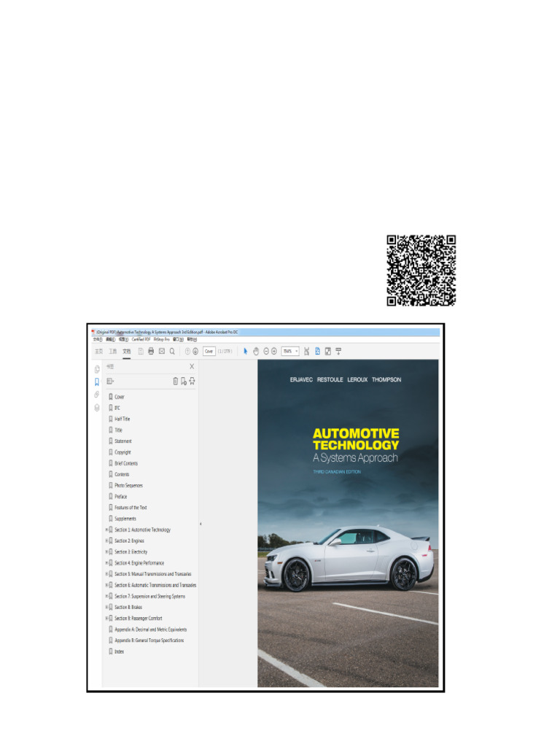Open the Window (W) menu
This screenshot has height=747, width=560.
(x=178, y=340)
